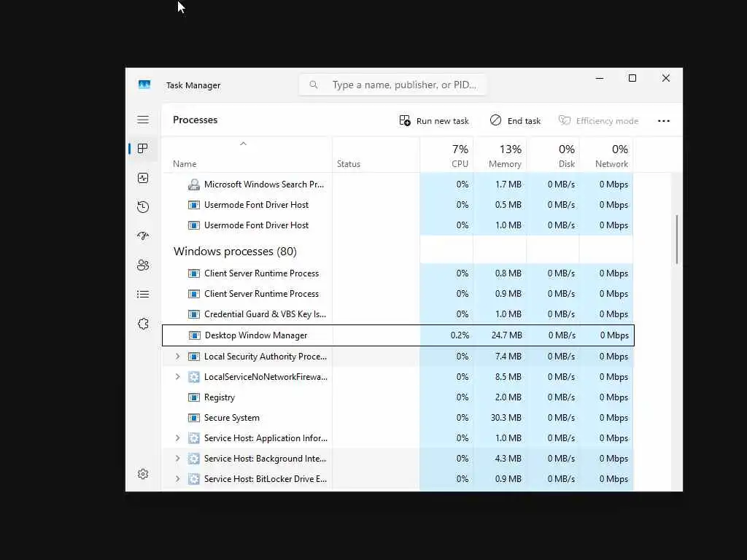The height and width of the screenshot is (560, 747).
Task: Select Credential Guard & VBS Key row name
Action: pos(265,314)
